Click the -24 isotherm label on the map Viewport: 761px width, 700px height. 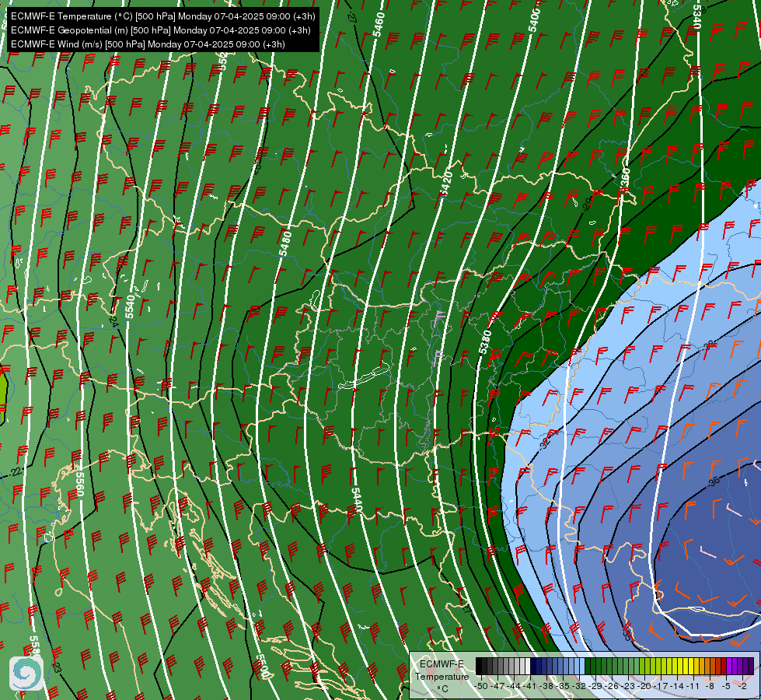pyautogui.click(x=113, y=322)
